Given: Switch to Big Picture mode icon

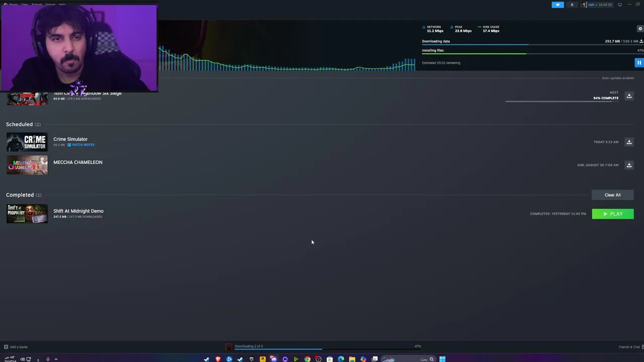Looking at the screenshot, I should pyautogui.click(x=620, y=5).
